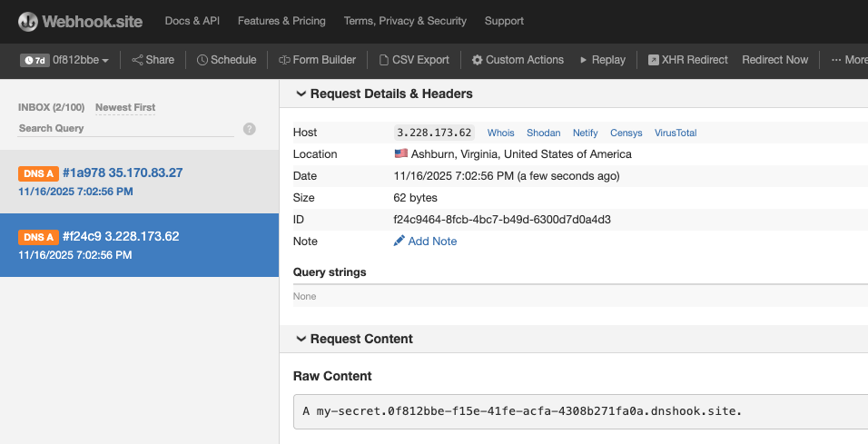Click the Share toolbar label

160,60
